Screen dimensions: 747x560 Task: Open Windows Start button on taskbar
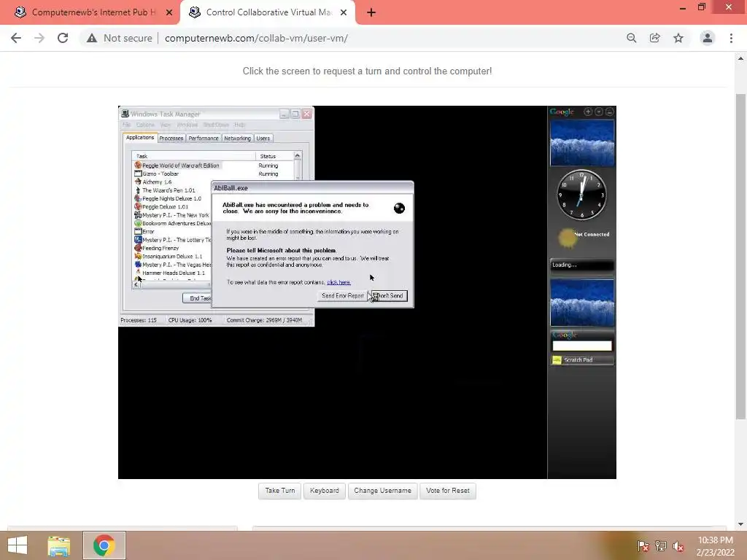pos(18,545)
